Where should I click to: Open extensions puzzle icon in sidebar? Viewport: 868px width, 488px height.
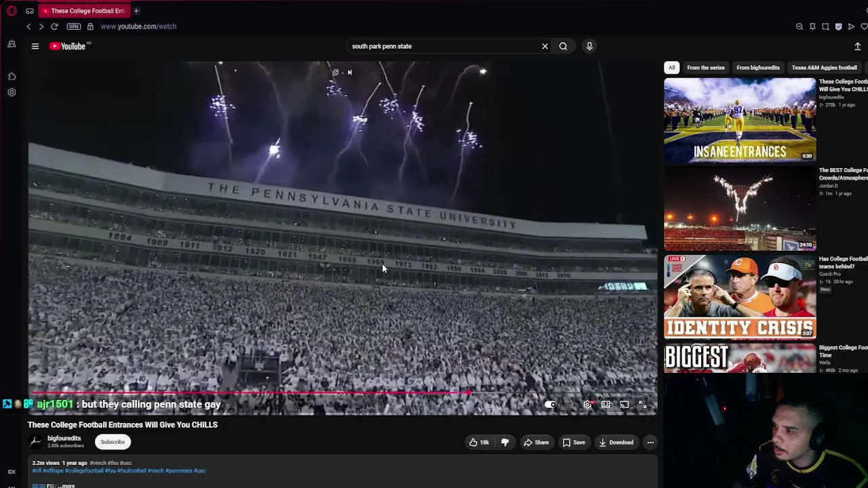[x=12, y=77]
